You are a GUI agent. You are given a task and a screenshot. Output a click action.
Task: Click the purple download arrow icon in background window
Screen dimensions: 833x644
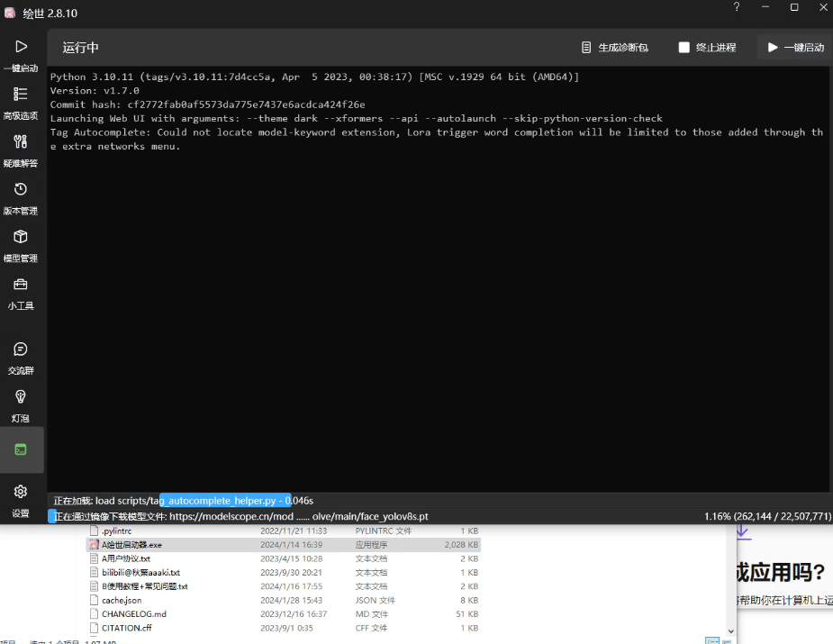pyautogui.click(x=743, y=532)
